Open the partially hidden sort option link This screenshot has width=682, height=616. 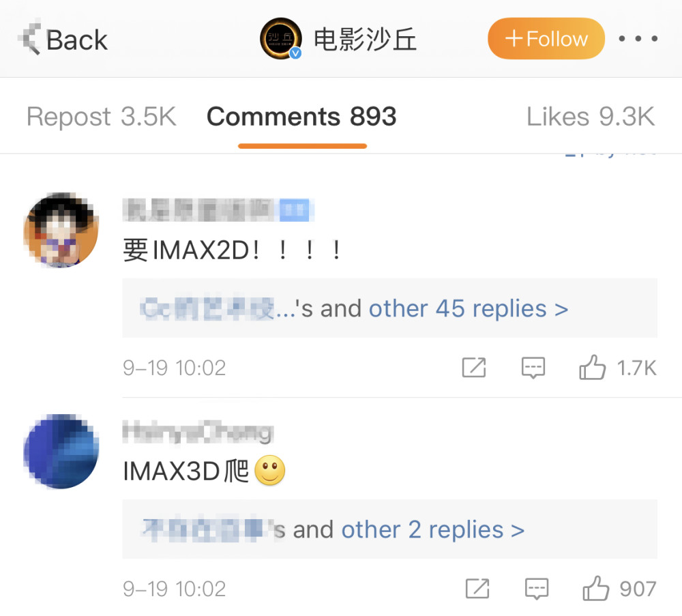(610, 153)
